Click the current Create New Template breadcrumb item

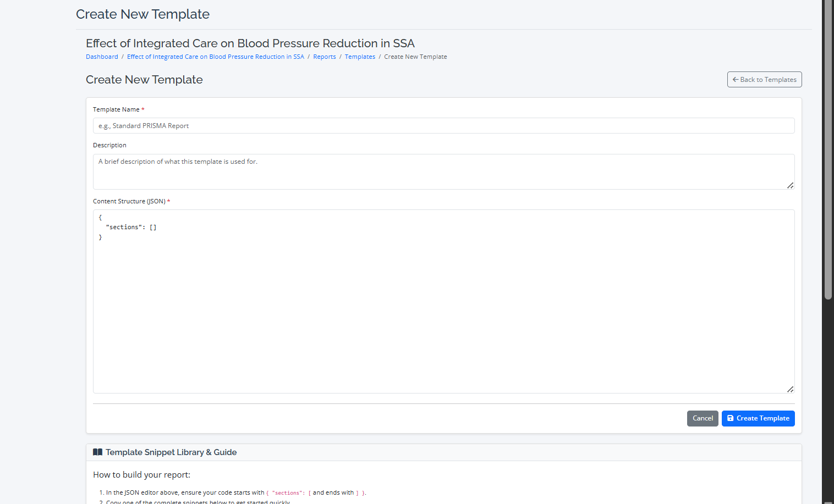(415, 57)
